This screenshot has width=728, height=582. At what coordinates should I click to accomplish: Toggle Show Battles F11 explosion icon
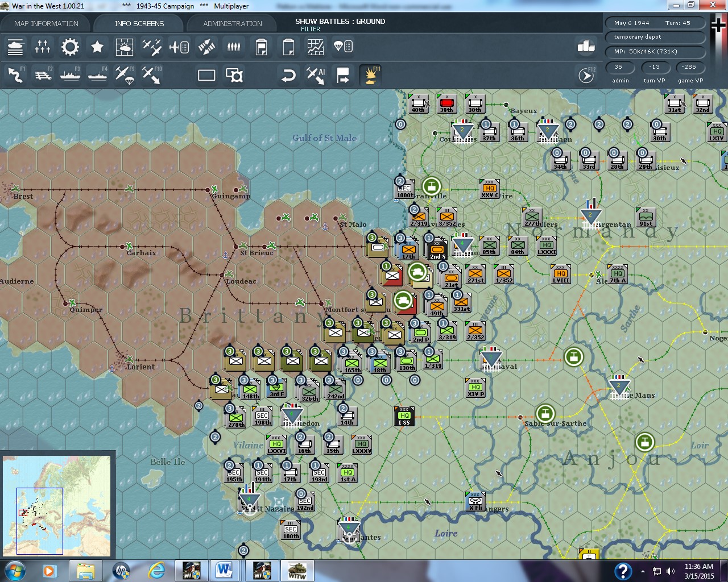coord(371,75)
